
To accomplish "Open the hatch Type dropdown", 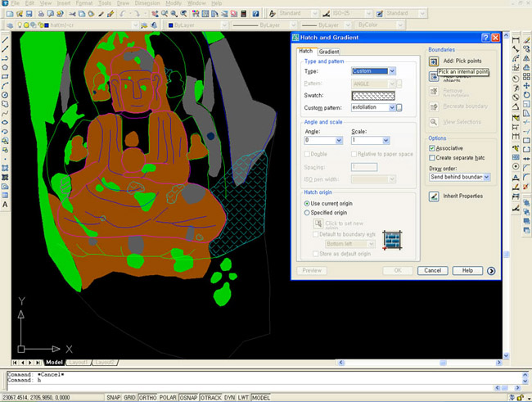I will [x=392, y=71].
